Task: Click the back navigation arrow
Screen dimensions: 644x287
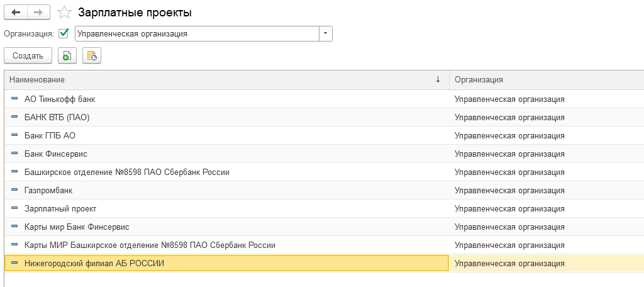Action: coord(16,13)
